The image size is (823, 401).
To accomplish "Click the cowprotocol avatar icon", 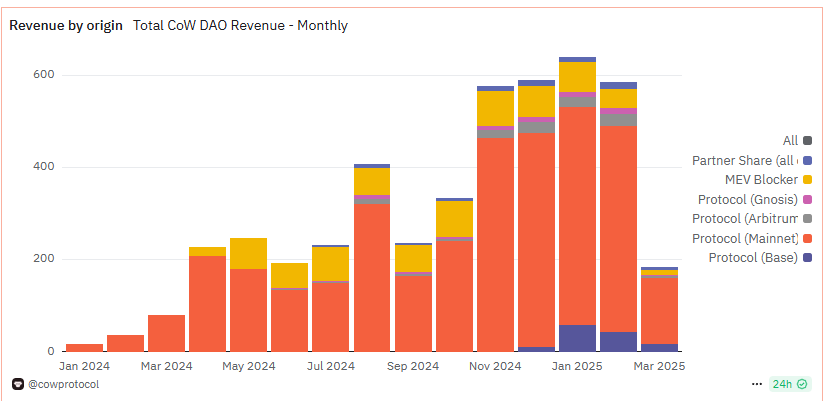I will tap(17, 384).
